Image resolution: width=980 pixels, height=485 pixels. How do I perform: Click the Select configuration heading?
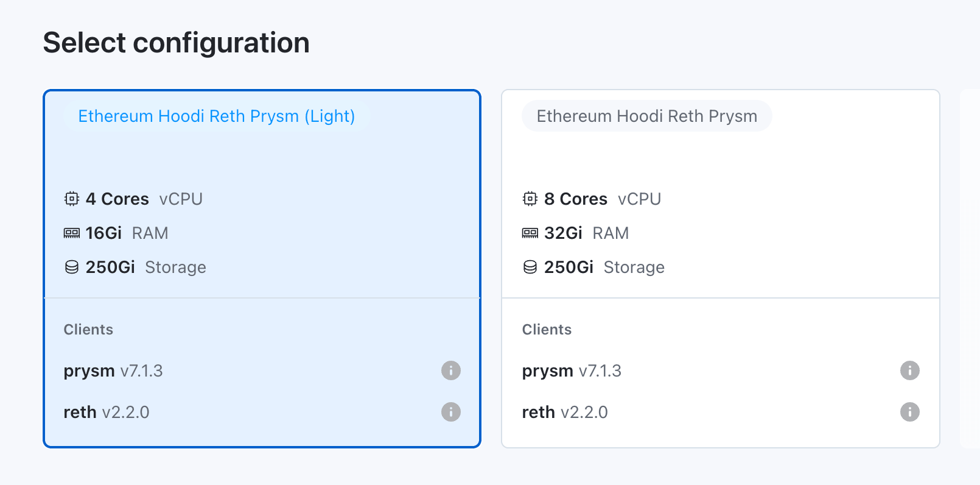[x=177, y=43]
